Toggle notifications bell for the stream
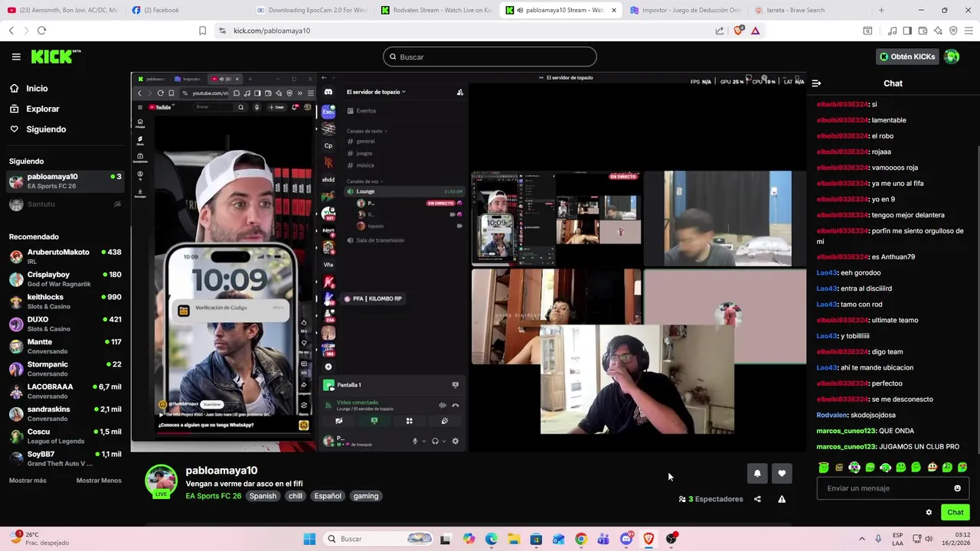This screenshot has width=980, height=551. click(757, 474)
